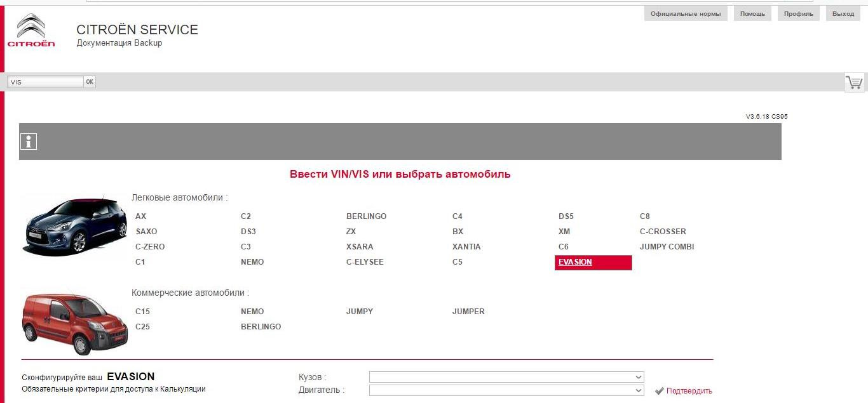Click version text V3.6.18 CS95

767,117
